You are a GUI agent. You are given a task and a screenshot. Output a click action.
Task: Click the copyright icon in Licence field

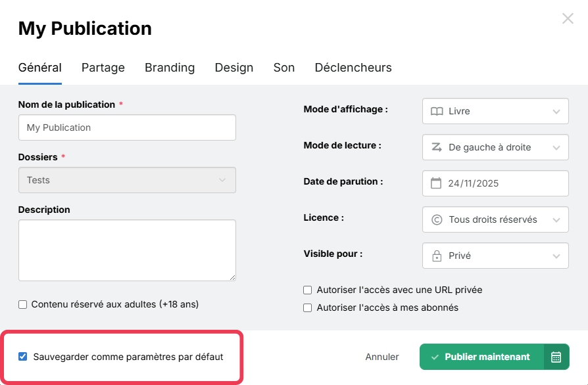pyautogui.click(x=437, y=219)
